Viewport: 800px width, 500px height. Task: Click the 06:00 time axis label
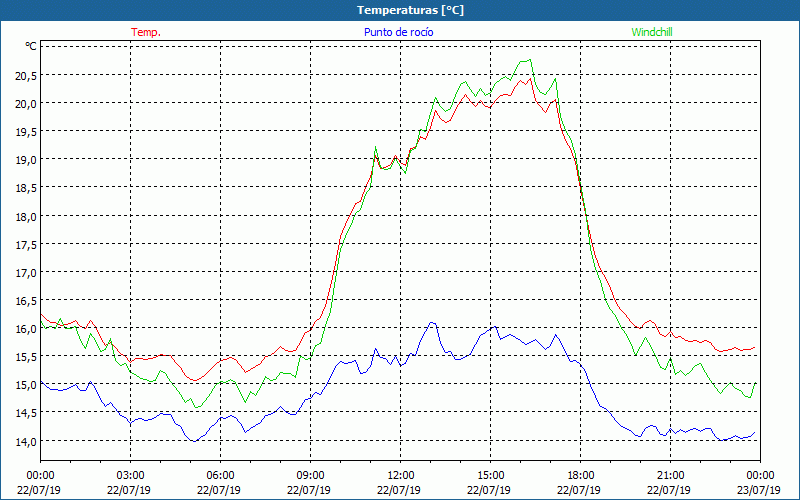tap(220, 476)
